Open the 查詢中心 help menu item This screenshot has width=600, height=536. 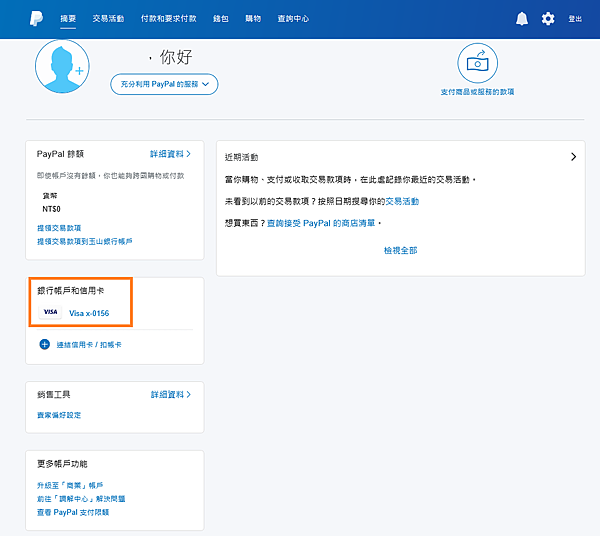point(293,18)
